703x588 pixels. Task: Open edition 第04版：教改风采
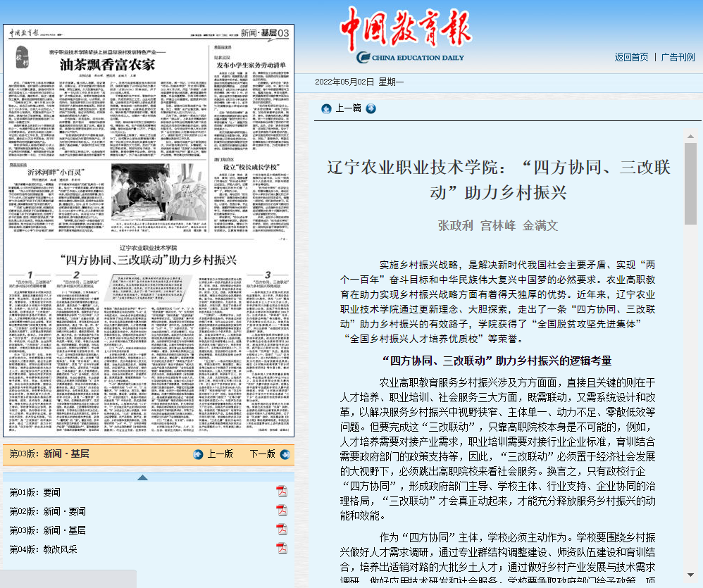(x=44, y=549)
